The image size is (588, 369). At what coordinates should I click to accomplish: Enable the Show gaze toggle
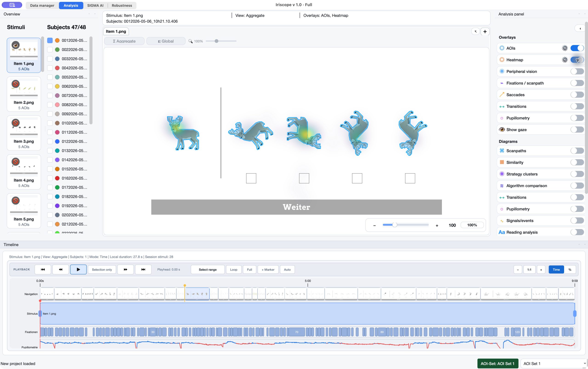tap(577, 130)
